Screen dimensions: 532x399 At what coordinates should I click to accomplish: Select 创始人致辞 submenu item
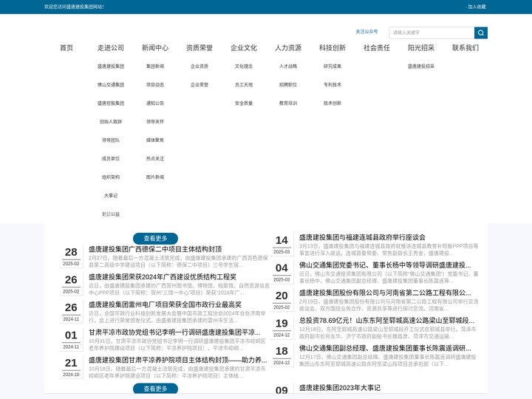click(111, 121)
